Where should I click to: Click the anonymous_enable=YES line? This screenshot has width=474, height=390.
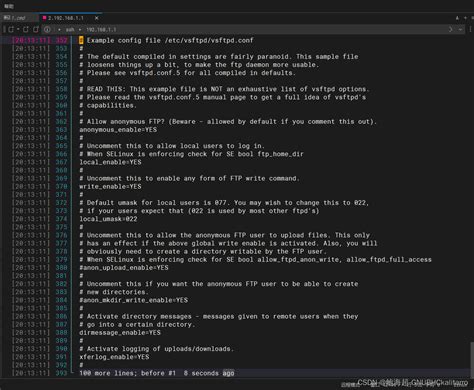pyautogui.click(x=118, y=130)
